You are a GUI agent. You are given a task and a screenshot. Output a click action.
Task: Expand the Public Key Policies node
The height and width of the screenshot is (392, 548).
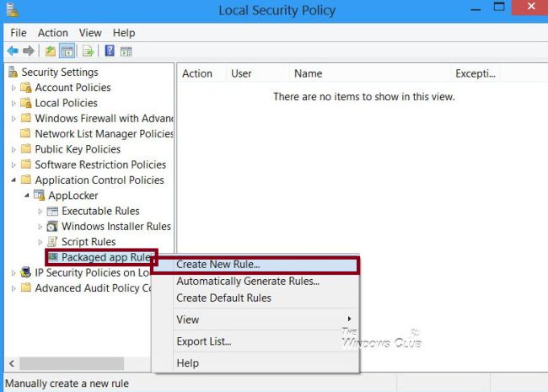click(13, 149)
